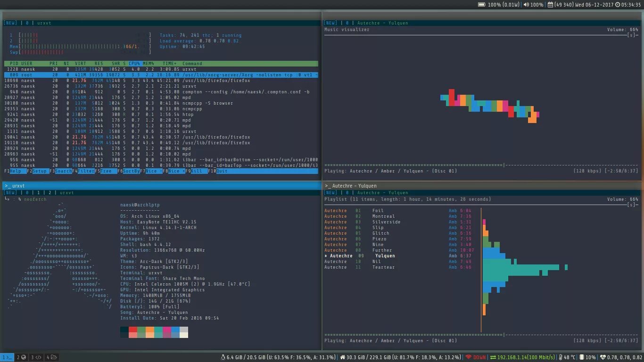
Task: Click the green swatch in neofetch palette
Action: [141, 329]
